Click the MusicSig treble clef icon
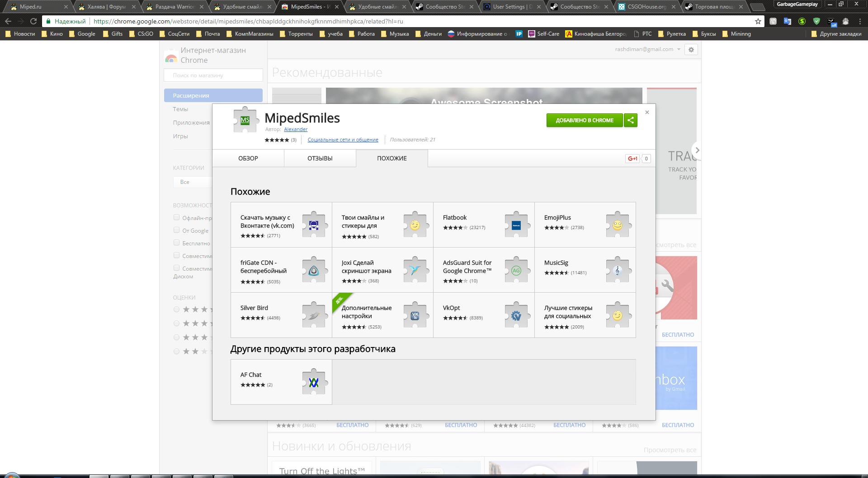 coord(618,270)
